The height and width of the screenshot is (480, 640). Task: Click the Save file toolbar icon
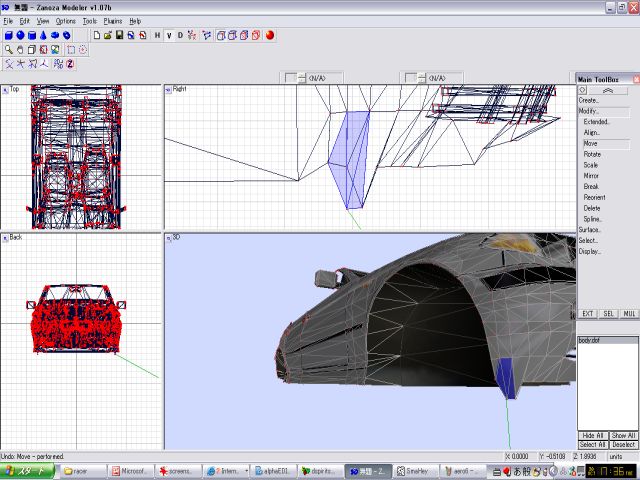[120, 35]
